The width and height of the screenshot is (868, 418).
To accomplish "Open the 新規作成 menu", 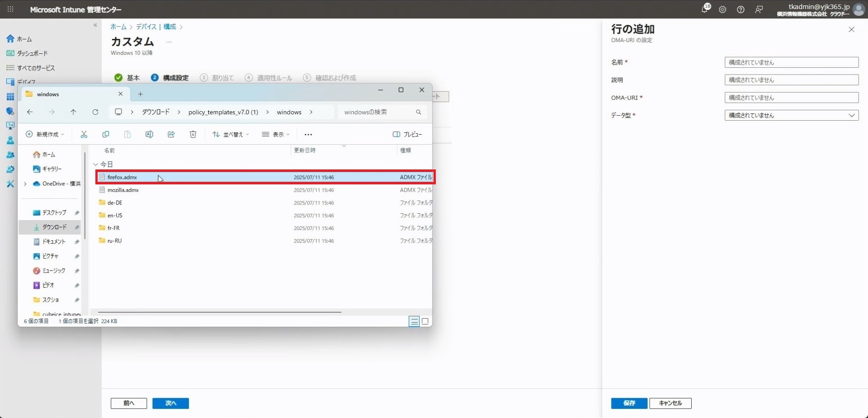I will pyautogui.click(x=45, y=134).
